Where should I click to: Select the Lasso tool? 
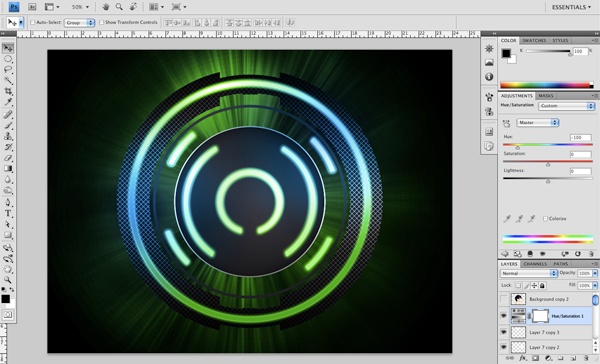(x=8, y=70)
